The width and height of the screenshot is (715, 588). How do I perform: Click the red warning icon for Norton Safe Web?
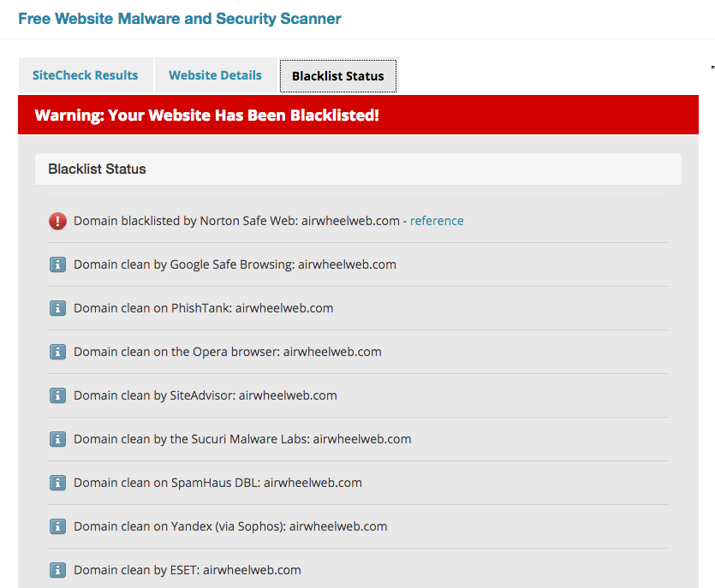click(x=57, y=222)
